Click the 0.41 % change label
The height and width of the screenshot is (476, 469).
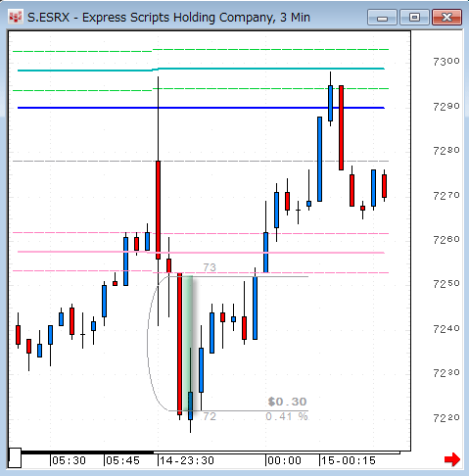pos(287,416)
